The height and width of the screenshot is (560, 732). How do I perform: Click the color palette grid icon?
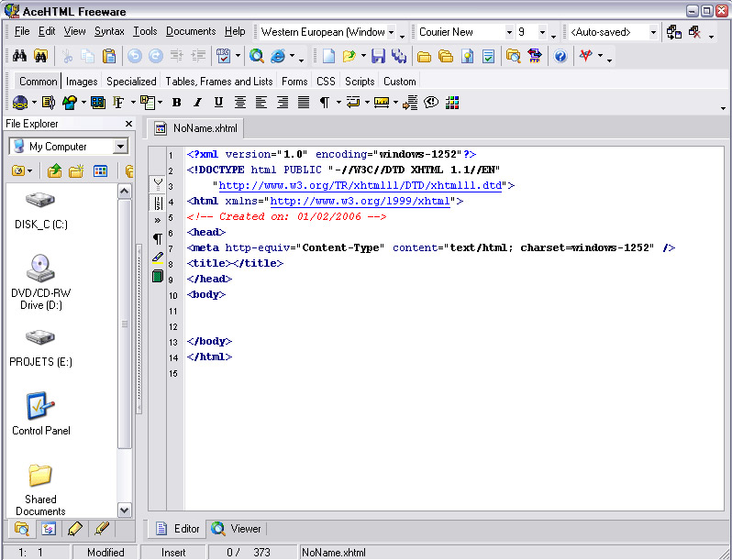point(452,102)
